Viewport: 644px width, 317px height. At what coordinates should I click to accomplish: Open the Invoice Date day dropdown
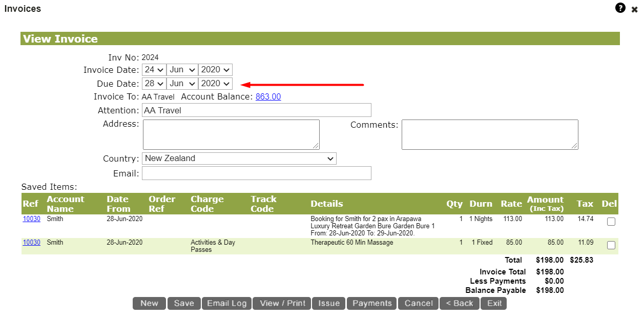pos(154,69)
